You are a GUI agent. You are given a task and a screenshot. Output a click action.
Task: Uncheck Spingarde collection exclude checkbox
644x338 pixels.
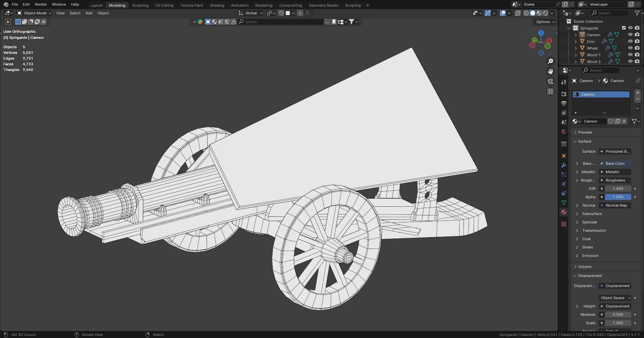click(624, 28)
